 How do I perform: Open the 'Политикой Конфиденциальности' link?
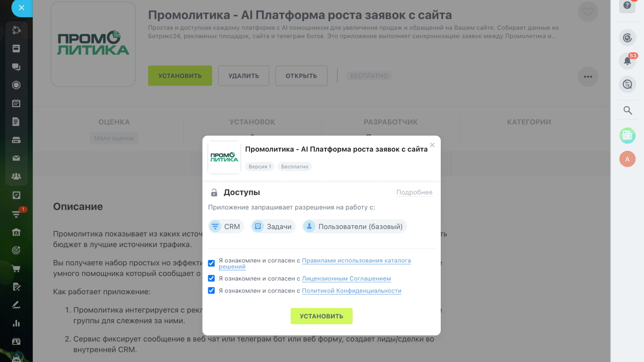coord(352,291)
